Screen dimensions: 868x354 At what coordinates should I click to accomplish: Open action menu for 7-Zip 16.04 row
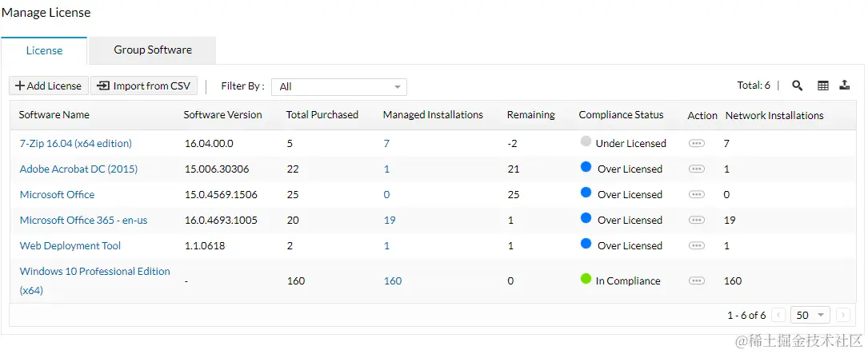696,143
